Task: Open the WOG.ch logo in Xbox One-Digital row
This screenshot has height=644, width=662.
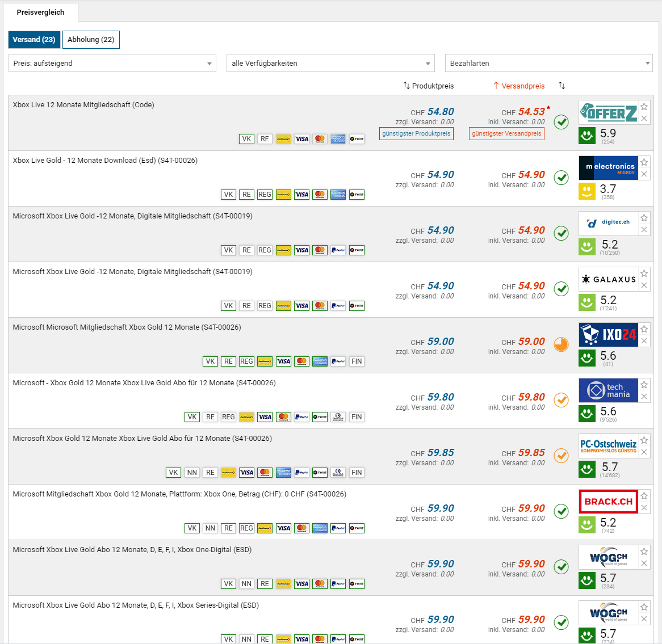Action: (609, 558)
